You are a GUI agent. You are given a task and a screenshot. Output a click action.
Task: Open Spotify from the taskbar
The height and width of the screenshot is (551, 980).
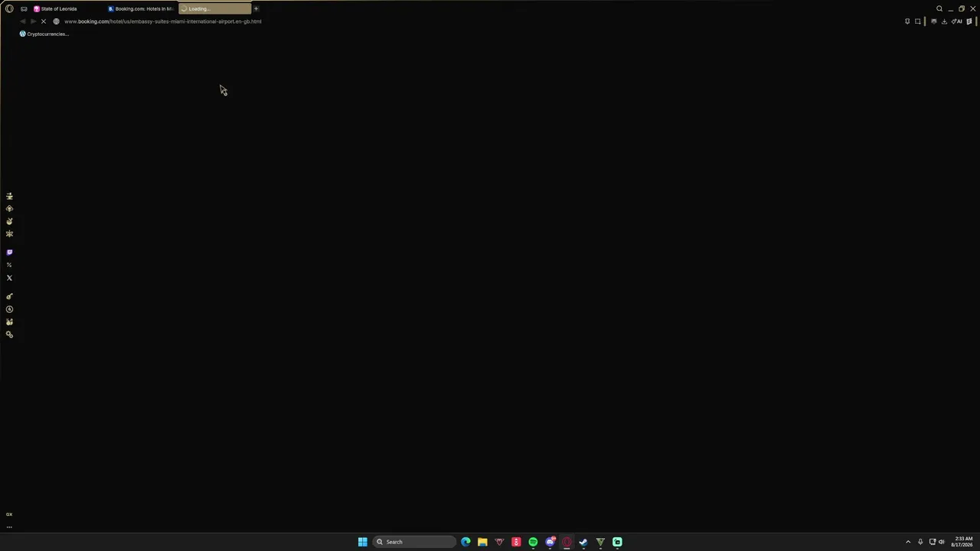533,542
